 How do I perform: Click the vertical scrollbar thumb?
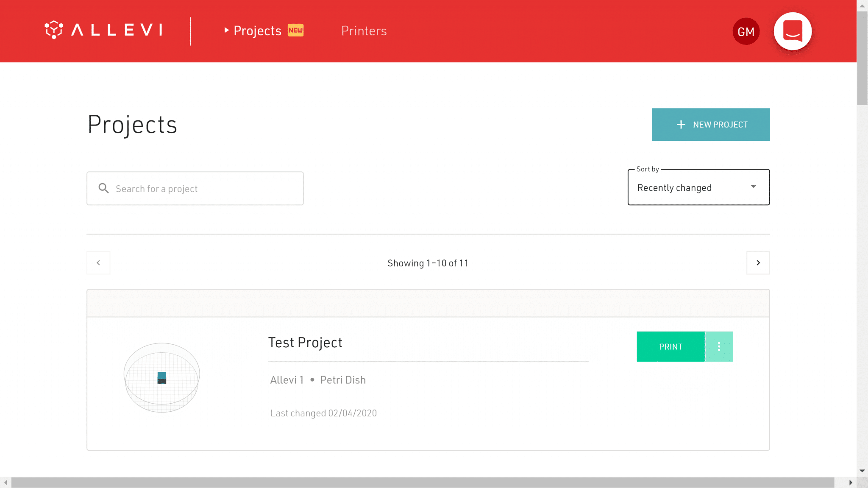pos(862,59)
